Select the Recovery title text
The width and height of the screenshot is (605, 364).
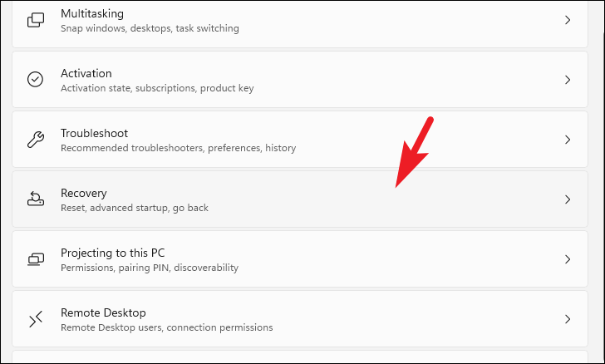(84, 193)
